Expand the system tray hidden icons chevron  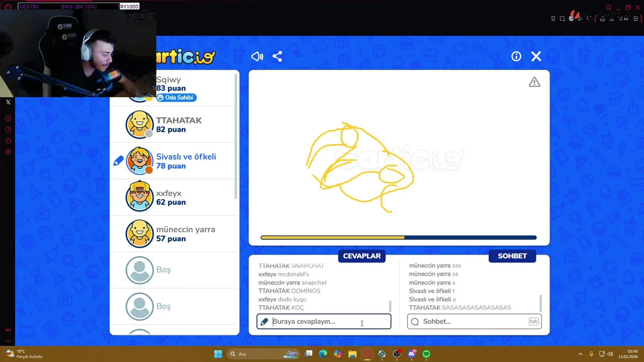click(580, 354)
